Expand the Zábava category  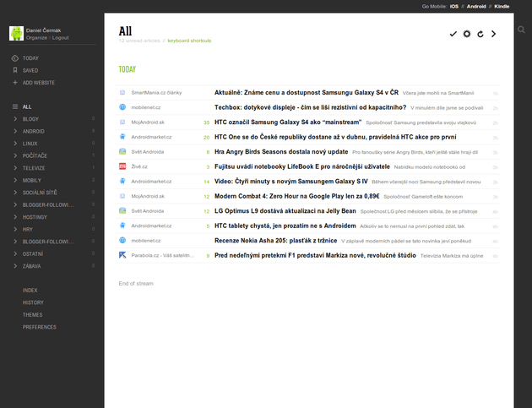pos(15,266)
